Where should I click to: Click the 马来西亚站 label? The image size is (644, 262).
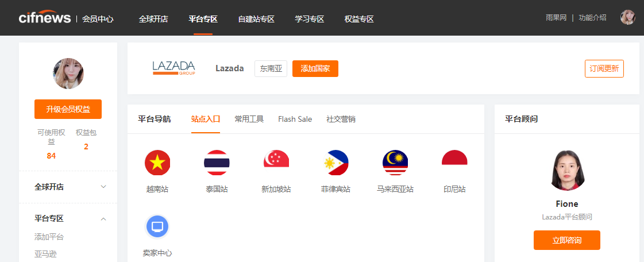(395, 189)
